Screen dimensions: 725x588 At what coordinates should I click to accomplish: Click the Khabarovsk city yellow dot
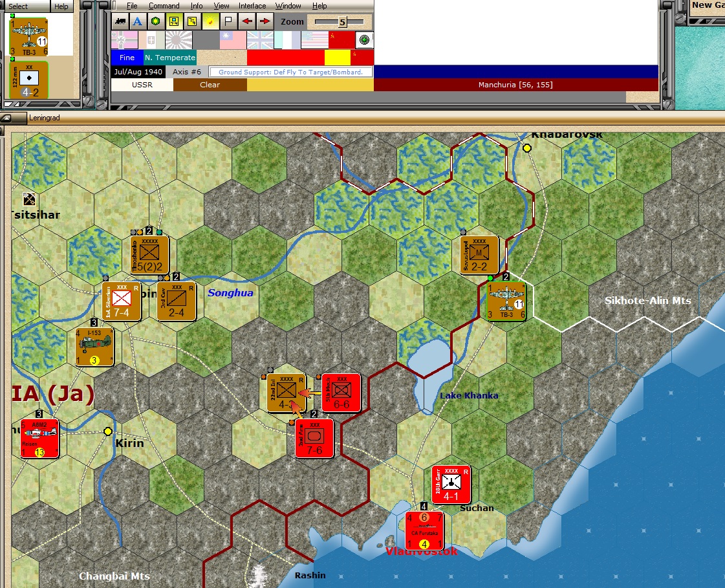coord(526,148)
